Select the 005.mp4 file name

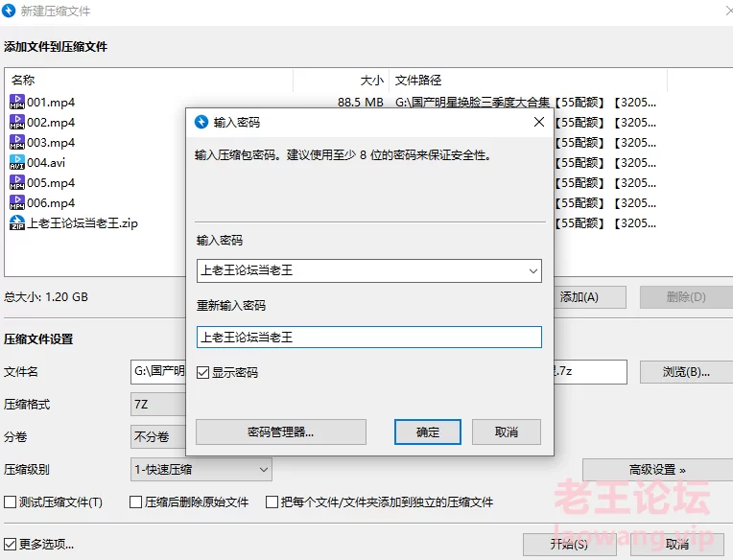pos(51,182)
